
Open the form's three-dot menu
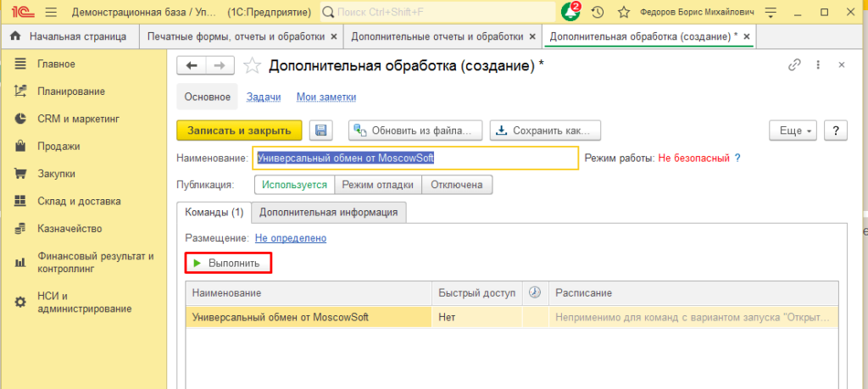click(x=818, y=65)
